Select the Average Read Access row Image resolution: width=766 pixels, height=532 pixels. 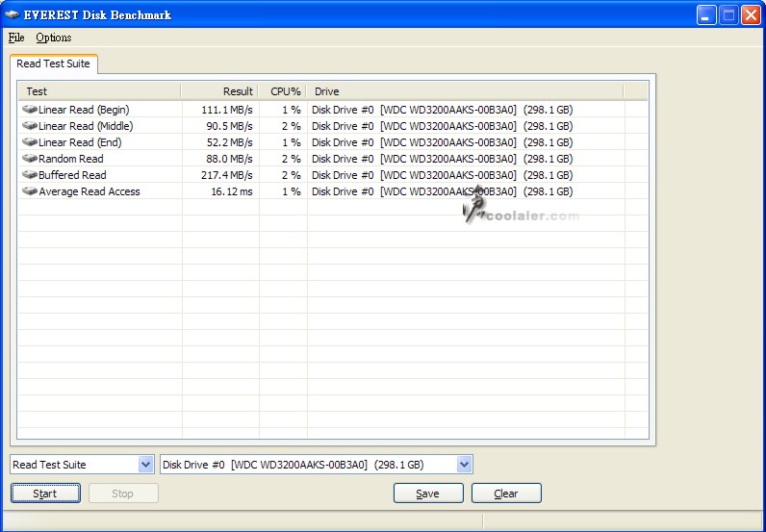[x=333, y=191]
